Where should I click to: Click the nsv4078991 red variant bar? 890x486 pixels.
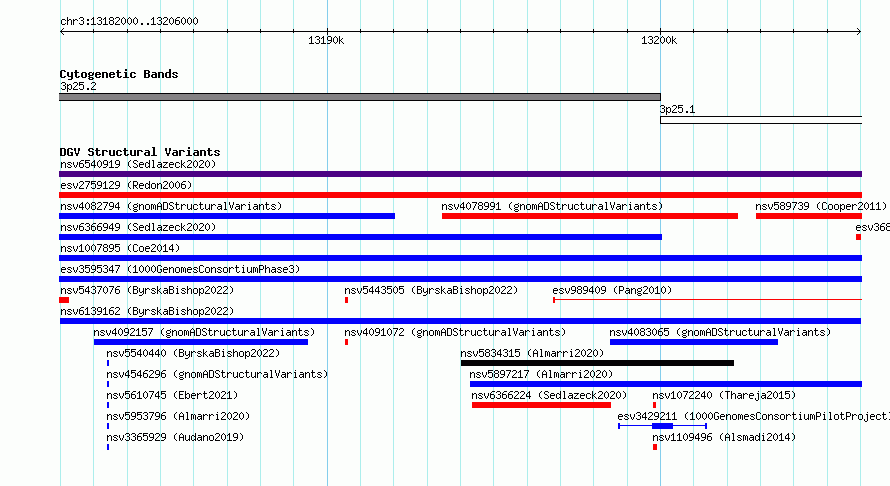pyautogui.click(x=590, y=216)
